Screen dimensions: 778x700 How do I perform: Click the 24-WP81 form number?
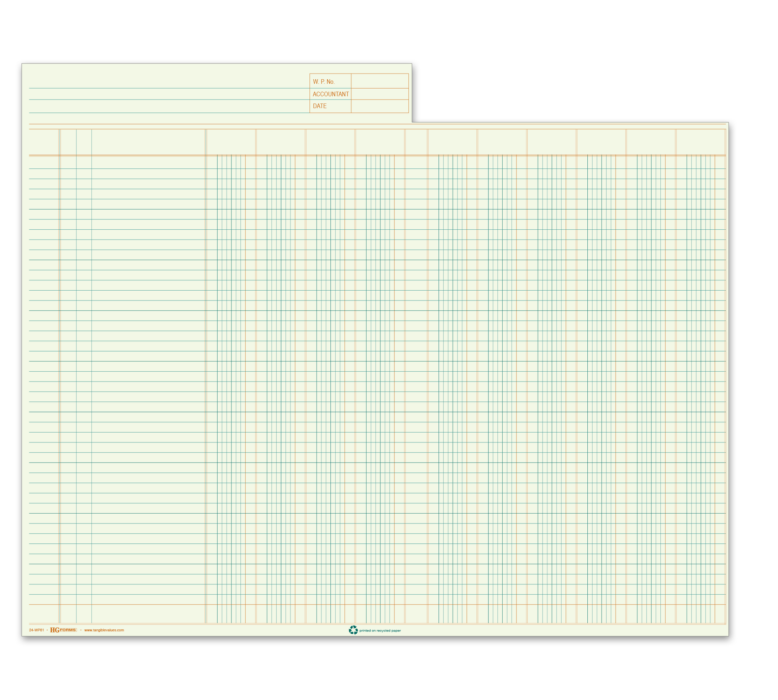point(37,630)
